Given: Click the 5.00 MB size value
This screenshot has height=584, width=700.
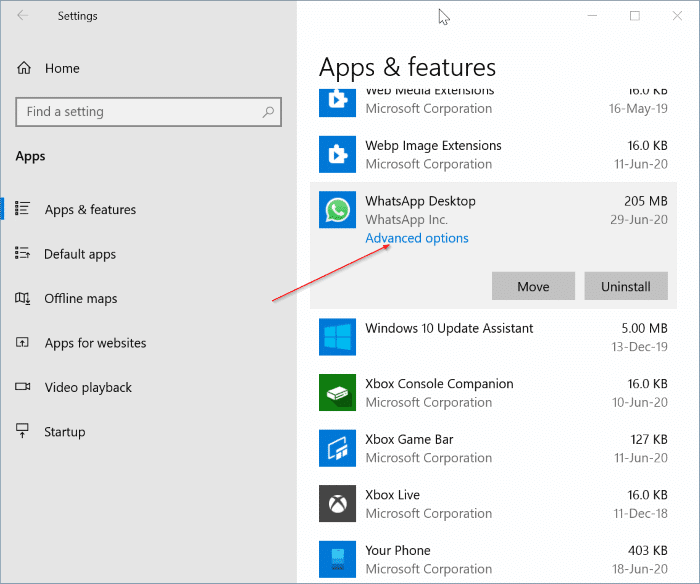Looking at the screenshot, I should [644, 328].
